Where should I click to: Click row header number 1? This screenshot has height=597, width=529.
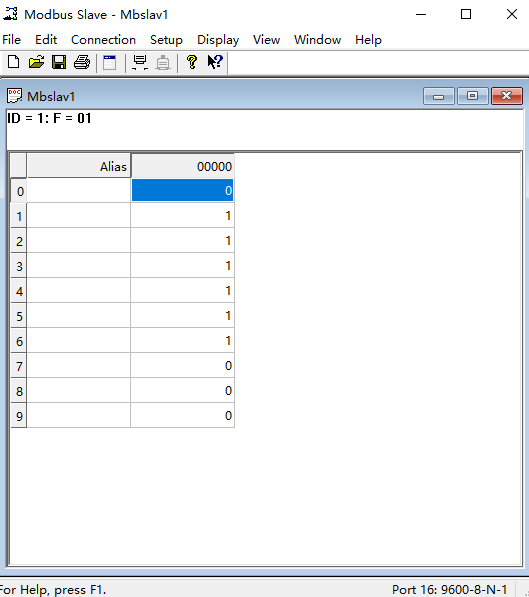coord(19,216)
